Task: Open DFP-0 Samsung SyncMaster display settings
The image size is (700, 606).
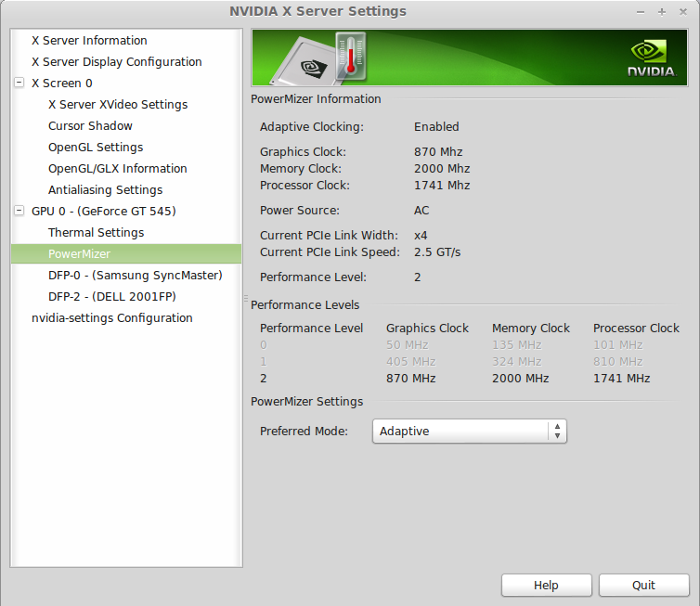Action: [x=136, y=276]
